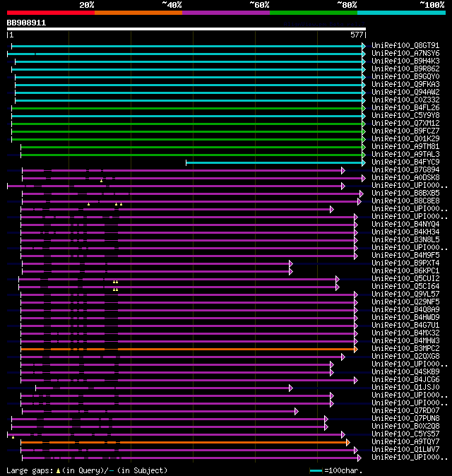Click on UniRef100_B4HWD9
452x476 pixels.
[405, 318]
